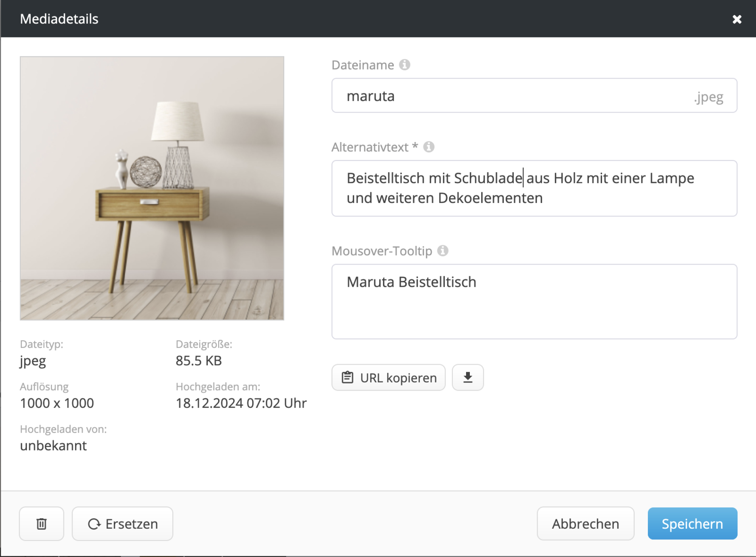Click the .jpeg extension label
This screenshot has height=557, width=756.
pos(708,97)
